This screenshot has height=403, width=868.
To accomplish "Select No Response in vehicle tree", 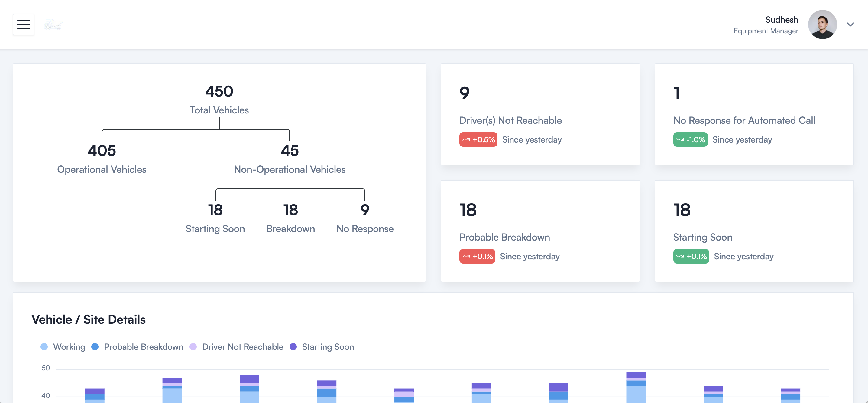I will (365, 229).
